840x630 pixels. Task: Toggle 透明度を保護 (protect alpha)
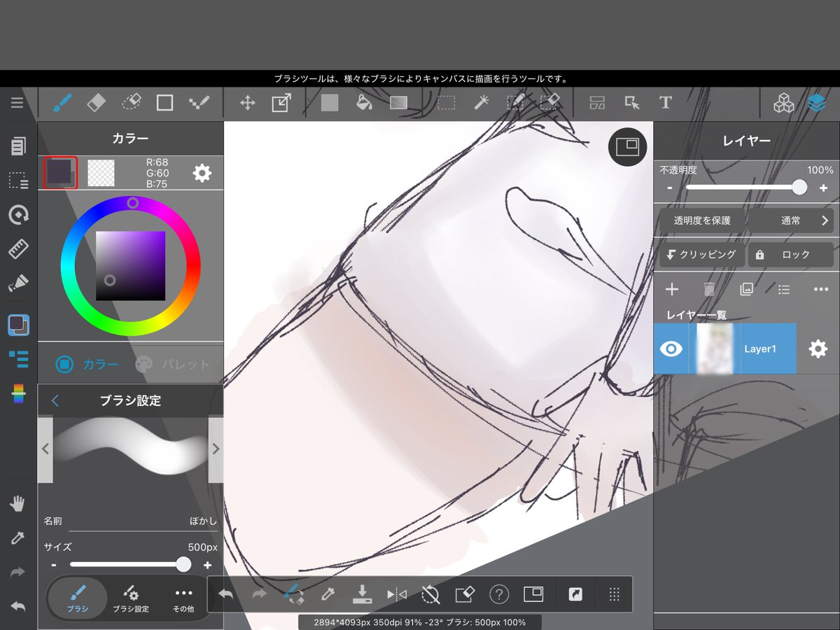coord(702,220)
